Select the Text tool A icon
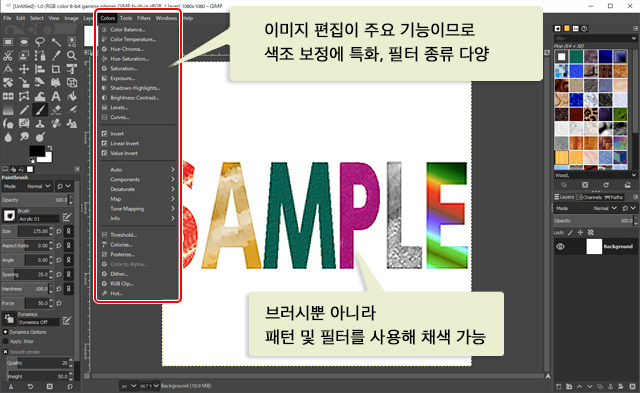This screenshot has height=393, width=640. point(56,96)
